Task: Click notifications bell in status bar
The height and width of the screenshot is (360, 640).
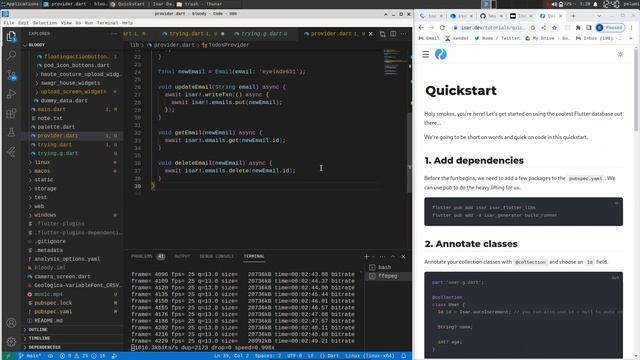Action: 404,356
